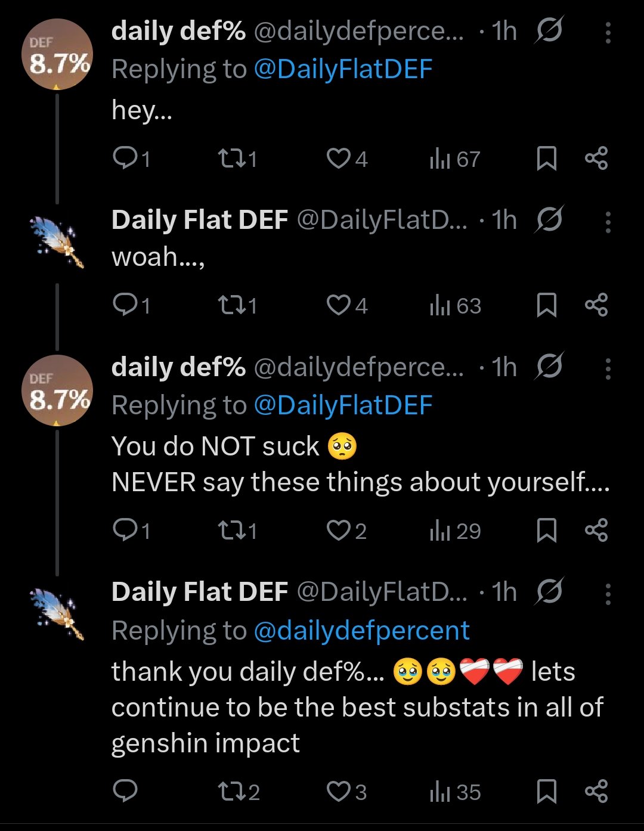Open overflow menu on "thank you daily def%" tweet

[608, 594]
